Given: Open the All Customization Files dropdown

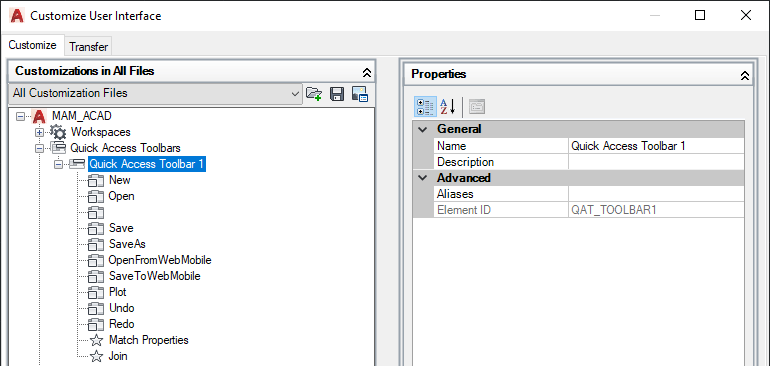Looking at the screenshot, I should click(155, 93).
